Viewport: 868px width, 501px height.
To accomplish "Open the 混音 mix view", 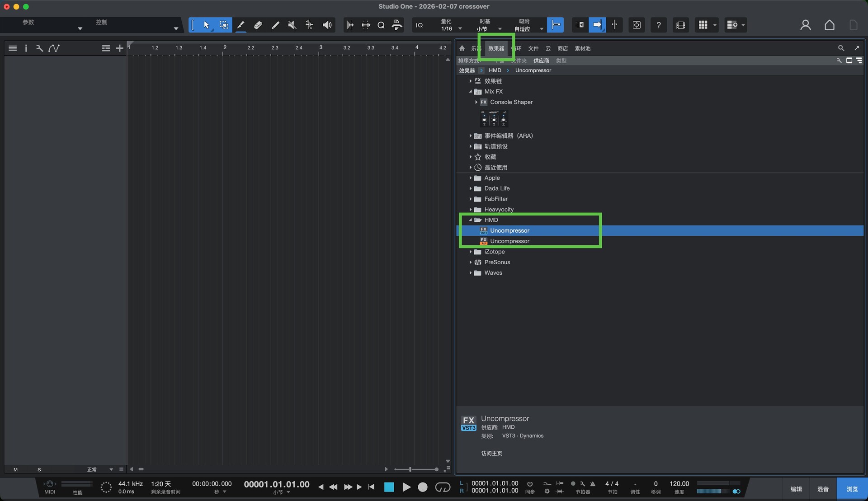I will tap(823, 489).
